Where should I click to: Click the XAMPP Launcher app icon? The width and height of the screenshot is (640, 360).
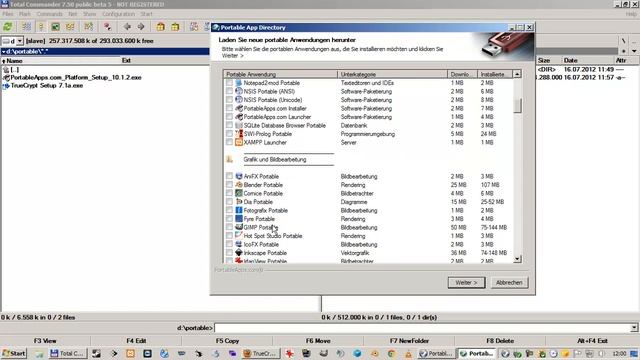[239, 142]
